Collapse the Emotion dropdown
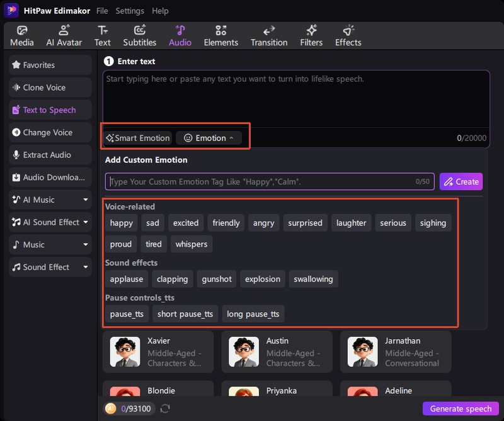Screen dimensions: 504x421 pyautogui.click(x=209, y=138)
